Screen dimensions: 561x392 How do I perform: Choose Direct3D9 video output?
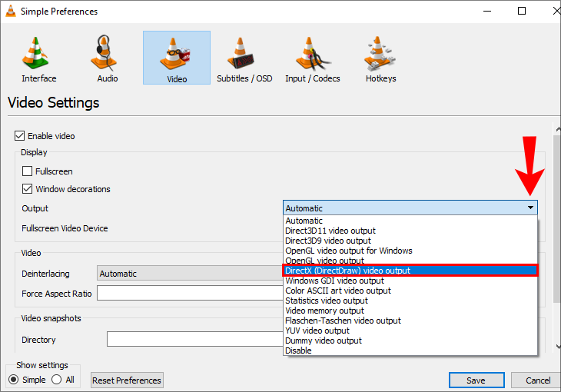click(x=410, y=241)
